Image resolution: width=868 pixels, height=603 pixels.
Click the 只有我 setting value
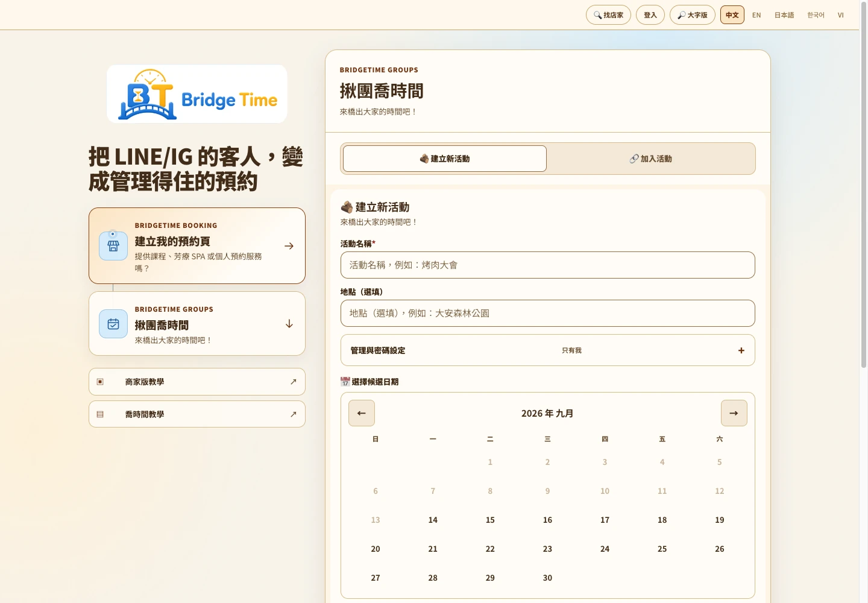coord(571,350)
